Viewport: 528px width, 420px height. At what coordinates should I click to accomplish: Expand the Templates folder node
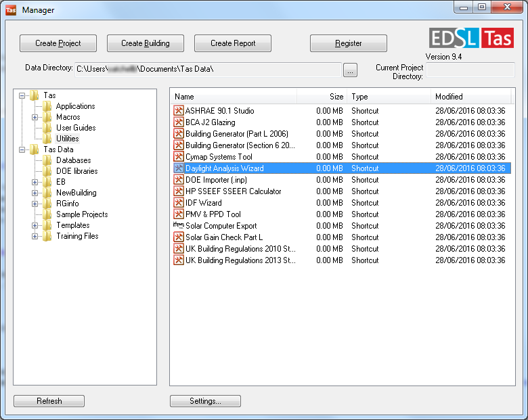click(x=35, y=225)
